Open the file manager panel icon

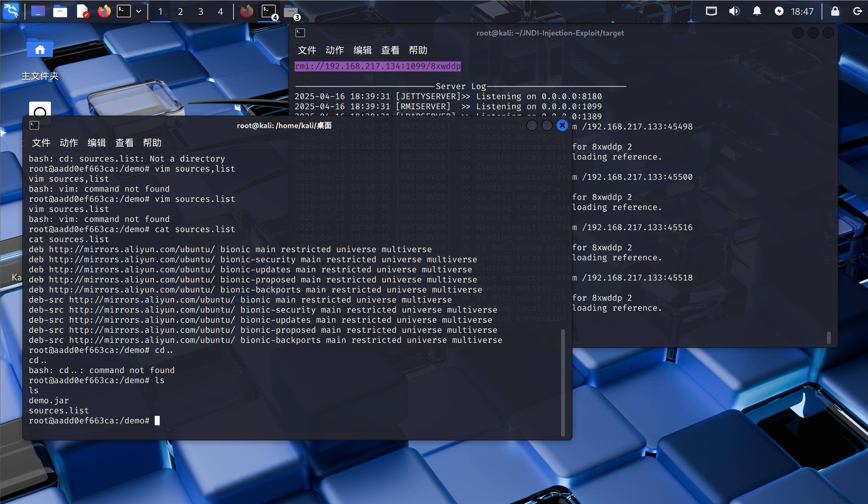tap(60, 11)
